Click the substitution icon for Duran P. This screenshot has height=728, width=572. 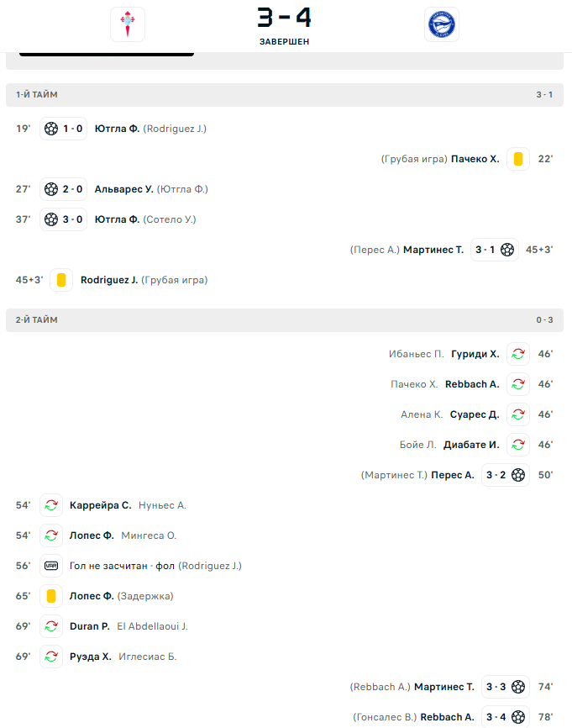pos(51,626)
